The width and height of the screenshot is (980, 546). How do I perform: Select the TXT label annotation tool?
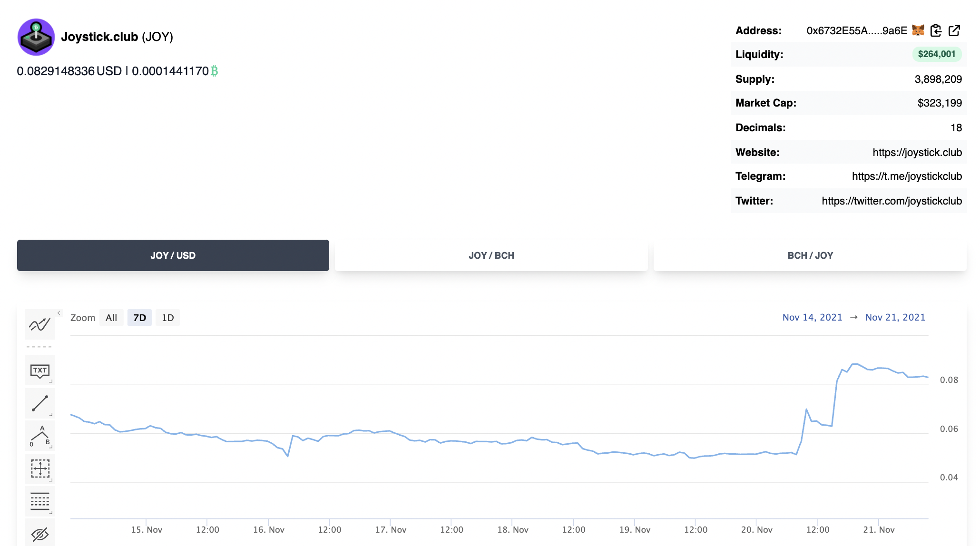40,370
